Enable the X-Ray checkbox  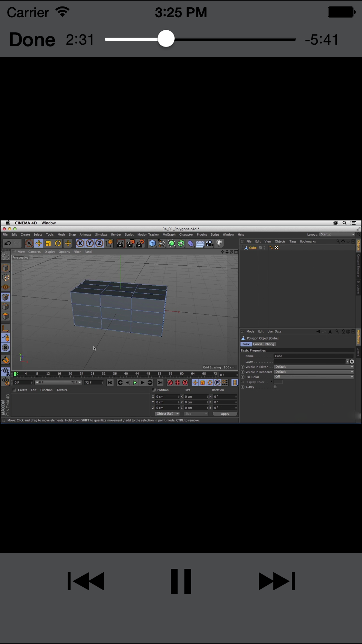[x=275, y=387]
